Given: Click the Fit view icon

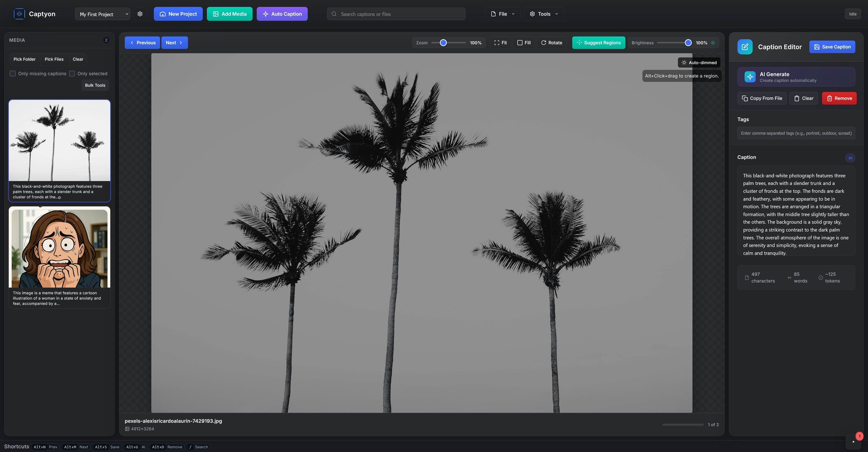Looking at the screenshot, I should (496, 42).
